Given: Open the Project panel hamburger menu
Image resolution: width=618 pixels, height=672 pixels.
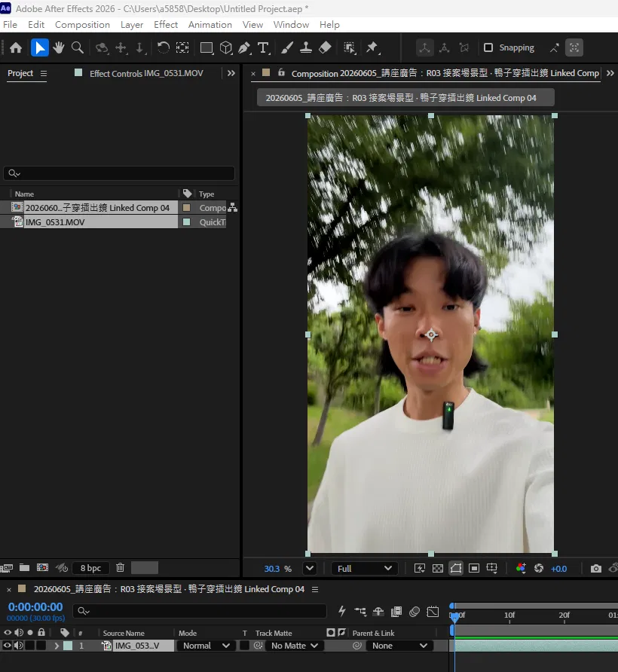Looking at the screenshot, I should pos(43,73).
